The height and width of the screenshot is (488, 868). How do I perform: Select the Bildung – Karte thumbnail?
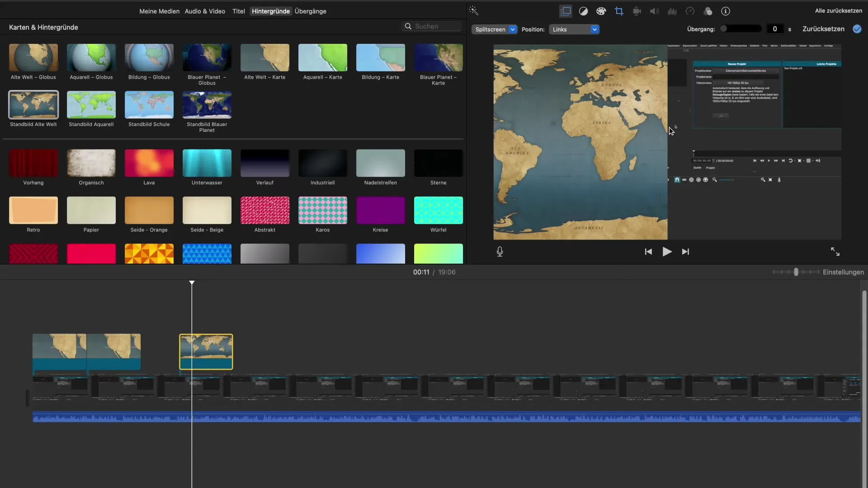pyautogui.click(x=381, y=57)
